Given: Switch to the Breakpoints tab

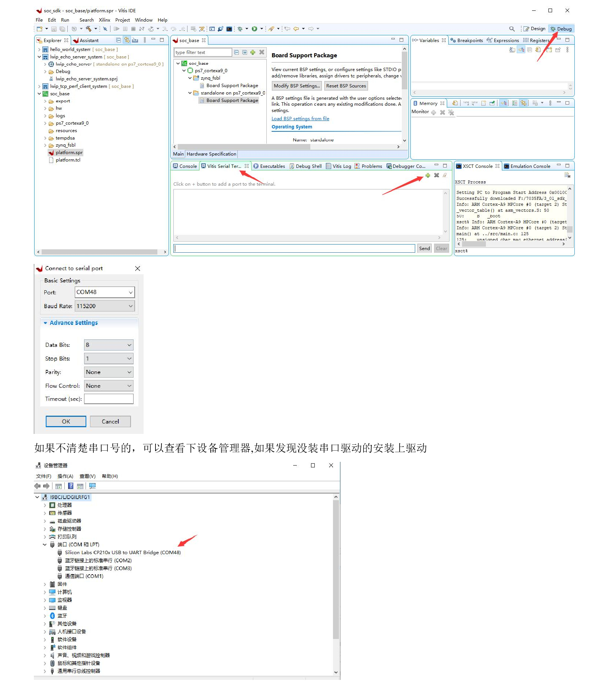Looking at the screenshot, I should click(467, 40).
